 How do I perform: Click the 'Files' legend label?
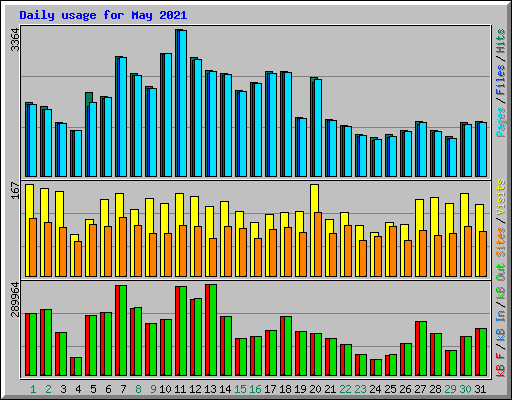[x=501, y=80]
